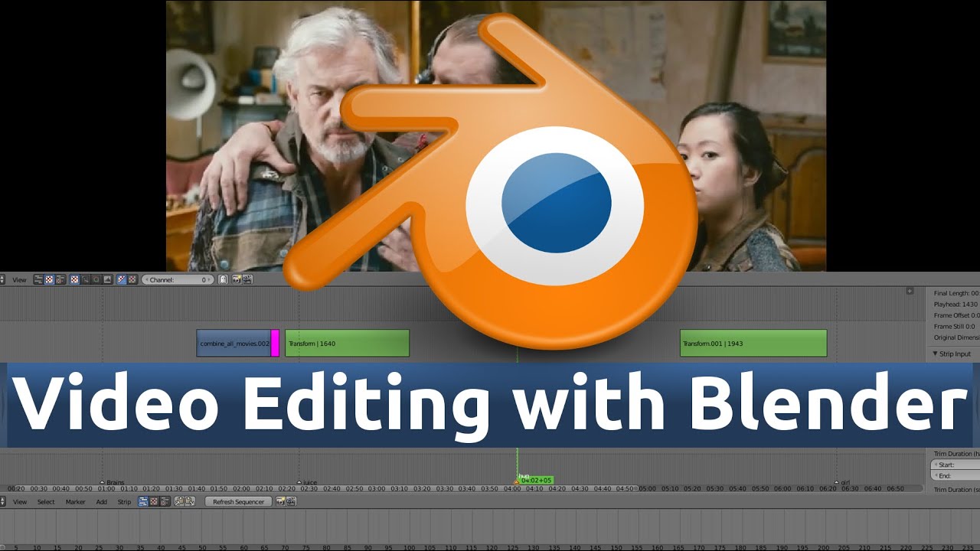Edit the Channel number field
Image resolution: width=980 pixels, height=551 pixels.
click(x=178, y=280)
